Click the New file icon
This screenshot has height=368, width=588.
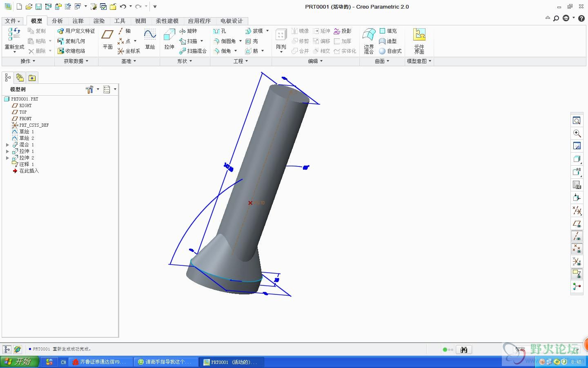tap(19, 7)
